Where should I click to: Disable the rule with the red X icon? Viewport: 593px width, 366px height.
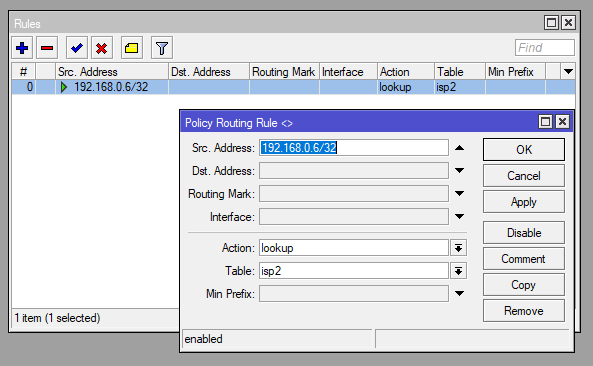[x=102, y=48]
